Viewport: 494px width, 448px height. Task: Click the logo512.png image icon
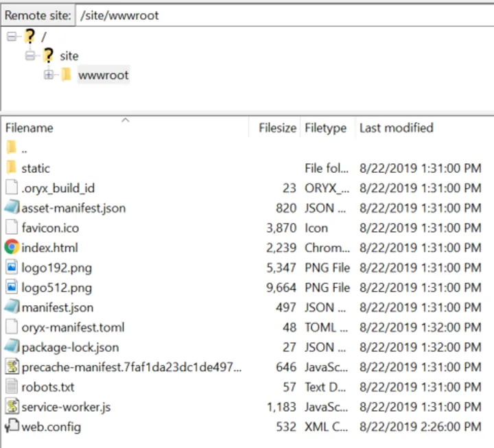12,287
